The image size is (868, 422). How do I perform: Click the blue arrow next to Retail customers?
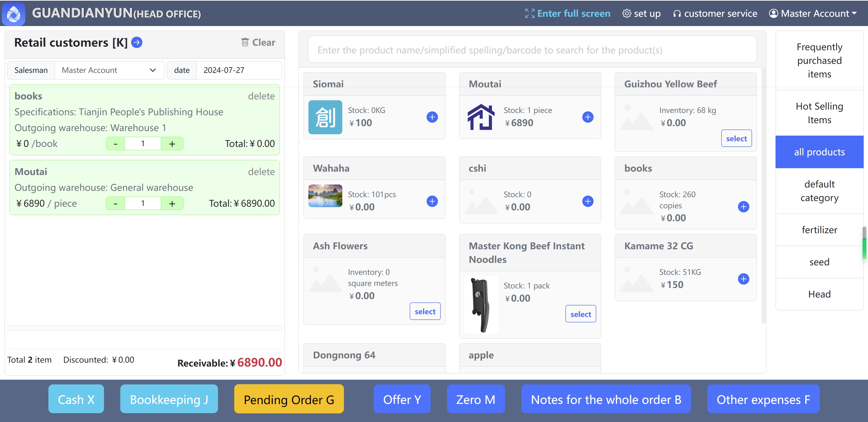point(137,43)
